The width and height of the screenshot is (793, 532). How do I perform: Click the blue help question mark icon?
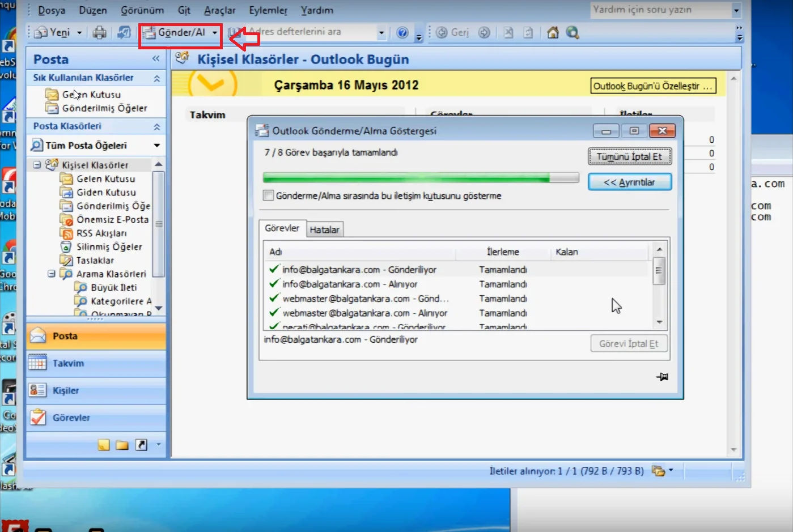click(402, 33)
